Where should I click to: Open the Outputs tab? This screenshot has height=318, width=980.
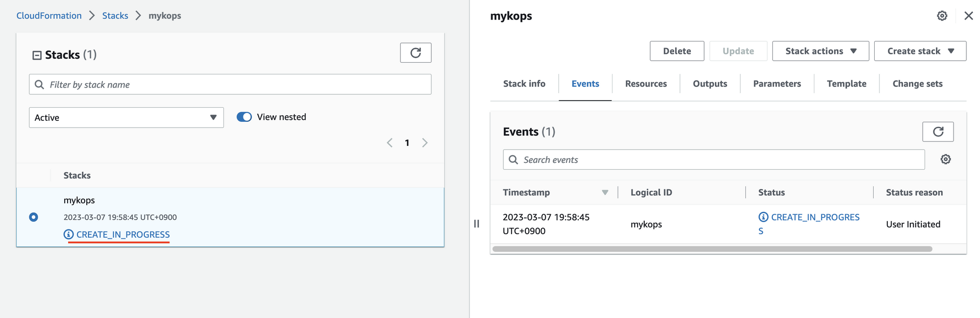(710, 84)
